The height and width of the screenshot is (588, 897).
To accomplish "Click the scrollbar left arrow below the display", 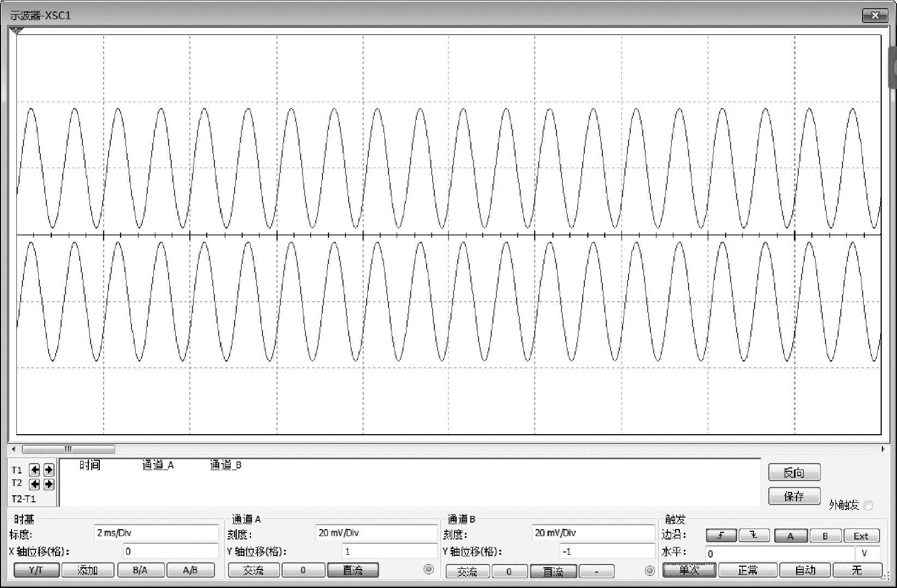I will (14, 449).
